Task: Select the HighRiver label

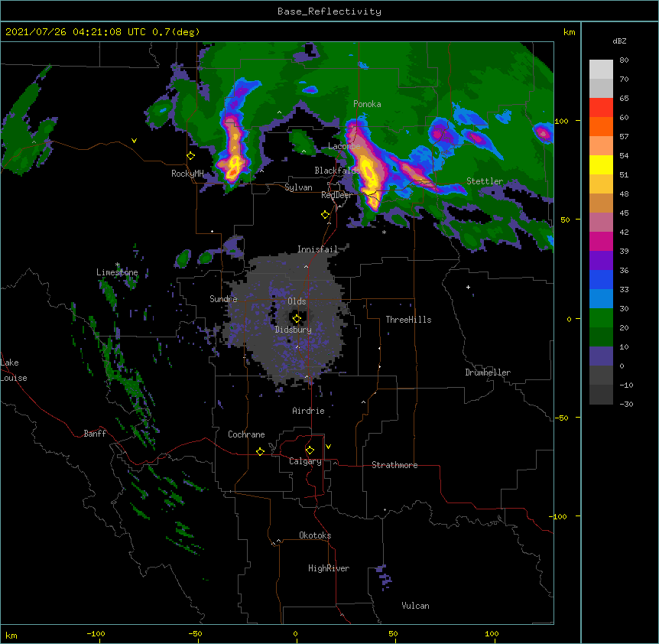Action: 329,568
